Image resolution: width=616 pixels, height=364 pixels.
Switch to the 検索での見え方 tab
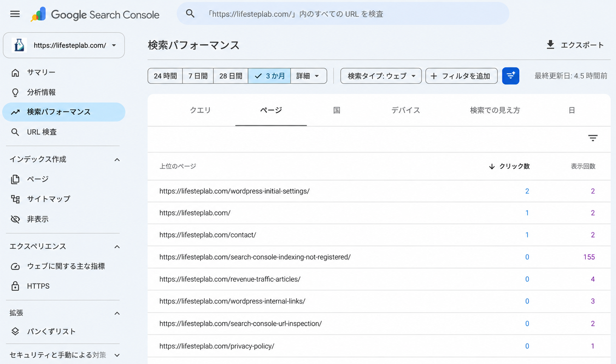coord(495,110)
